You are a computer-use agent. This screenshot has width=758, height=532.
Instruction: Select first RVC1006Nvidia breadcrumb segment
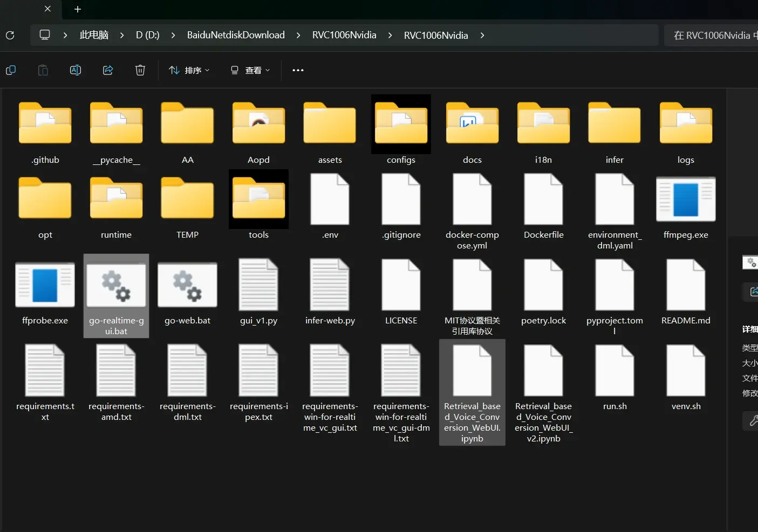(x=344, y=35)
